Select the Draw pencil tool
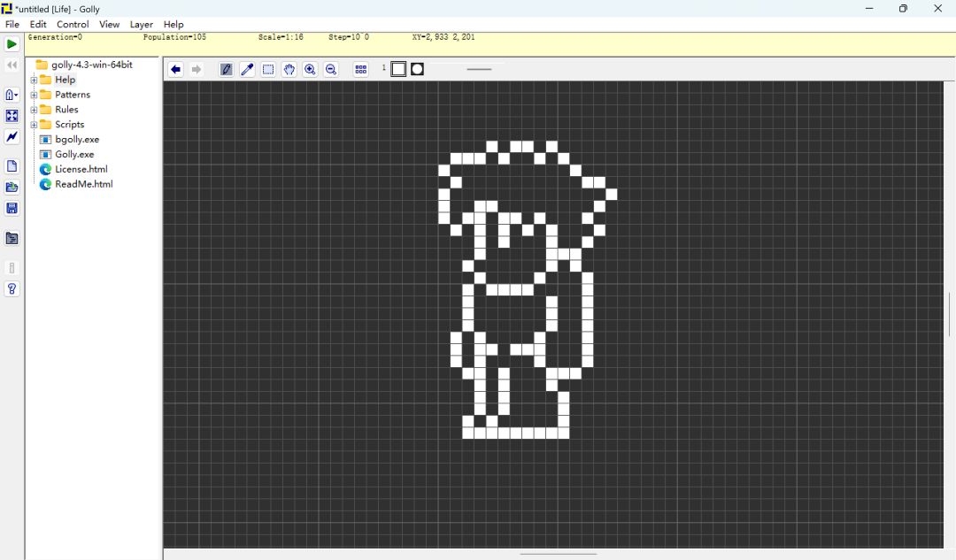 pos(227,70)
